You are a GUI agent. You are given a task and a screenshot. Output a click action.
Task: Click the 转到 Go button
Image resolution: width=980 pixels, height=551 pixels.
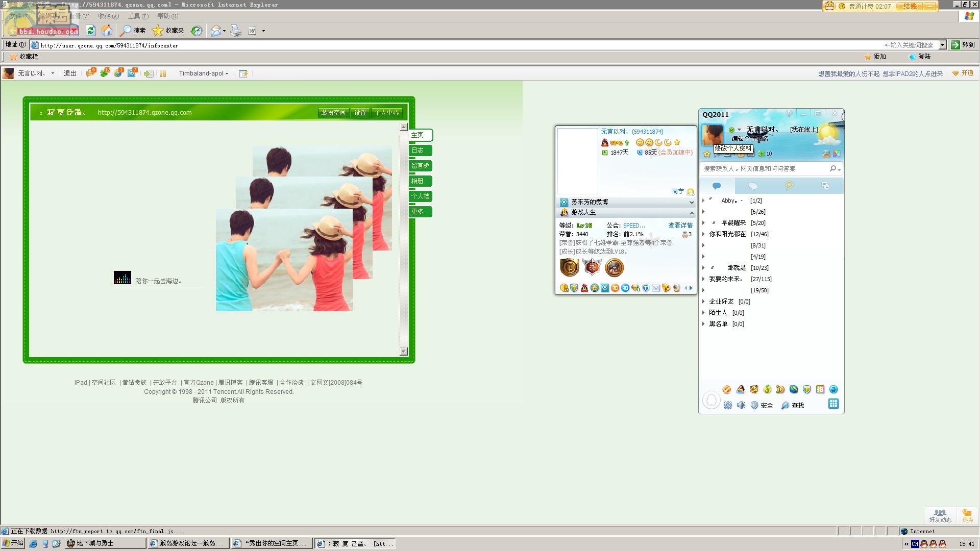tap(963, 45)
